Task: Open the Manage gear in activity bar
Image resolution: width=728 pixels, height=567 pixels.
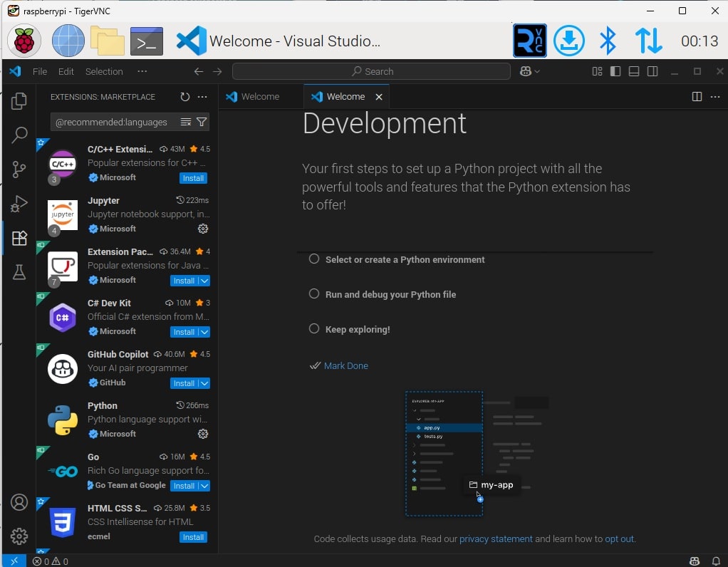Action: (x=19, y=536)
